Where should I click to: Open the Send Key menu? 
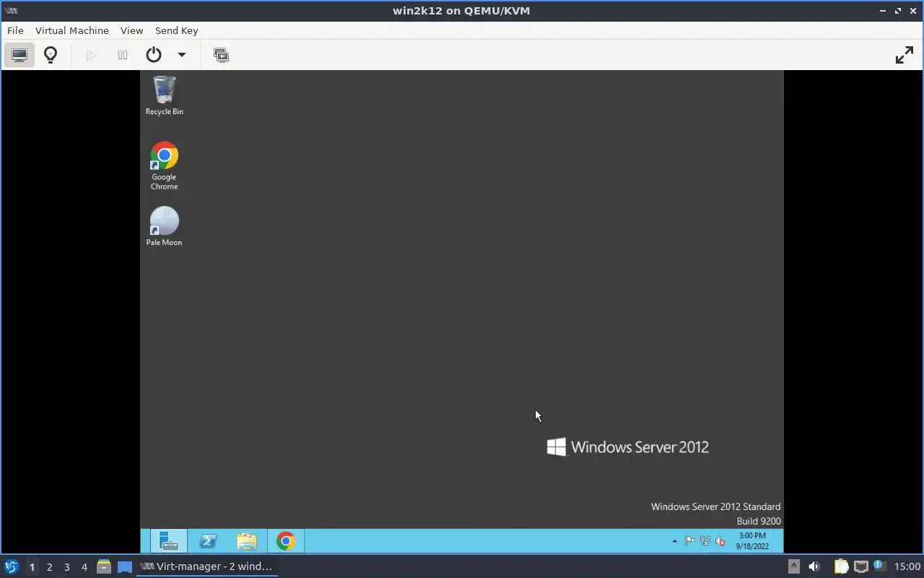coord(176,30)
